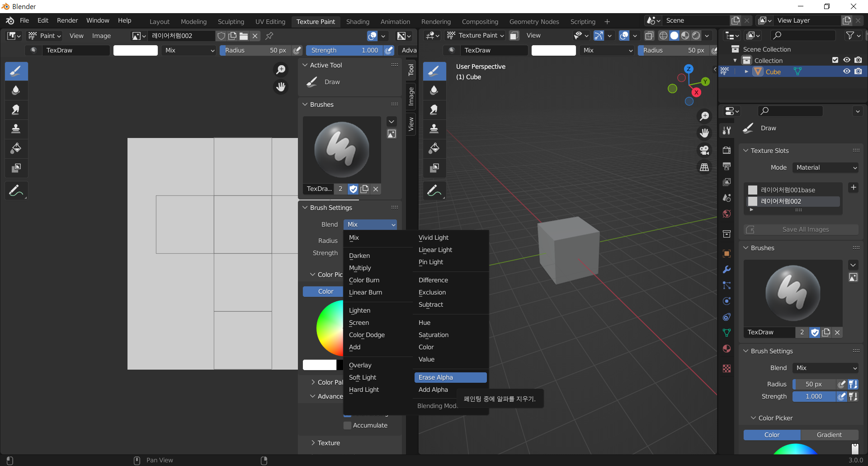Select the Clone tool in image editor

[16, 129]
